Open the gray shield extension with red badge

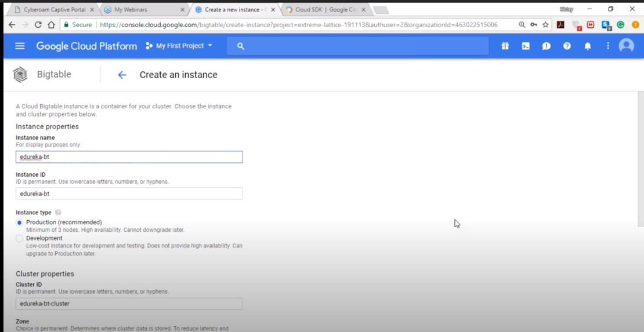pyautogui.click(x=577, y=25)
